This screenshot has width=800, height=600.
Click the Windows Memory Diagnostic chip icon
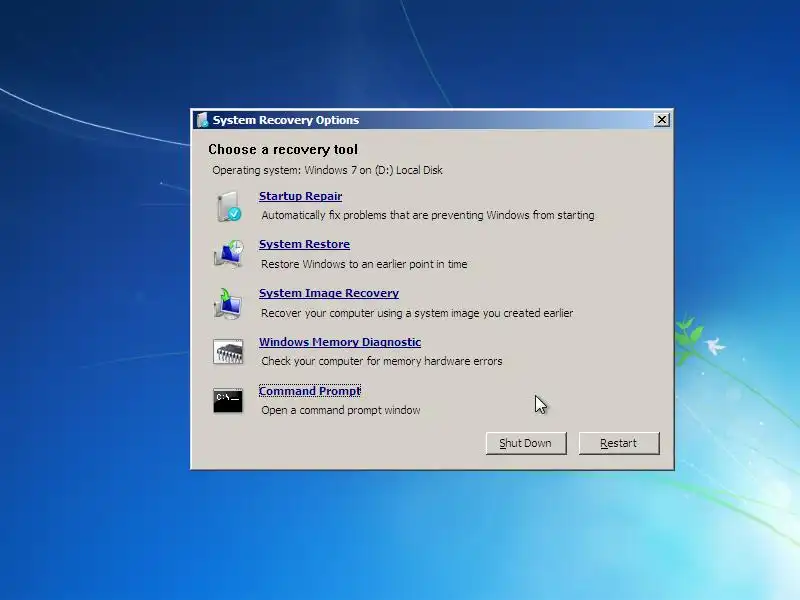[x=228, y=351]
